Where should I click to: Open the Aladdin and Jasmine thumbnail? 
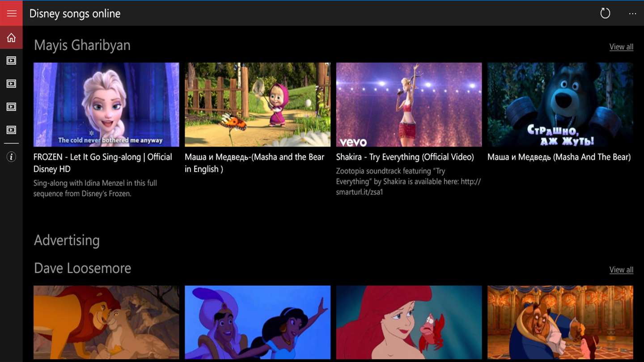258,322
